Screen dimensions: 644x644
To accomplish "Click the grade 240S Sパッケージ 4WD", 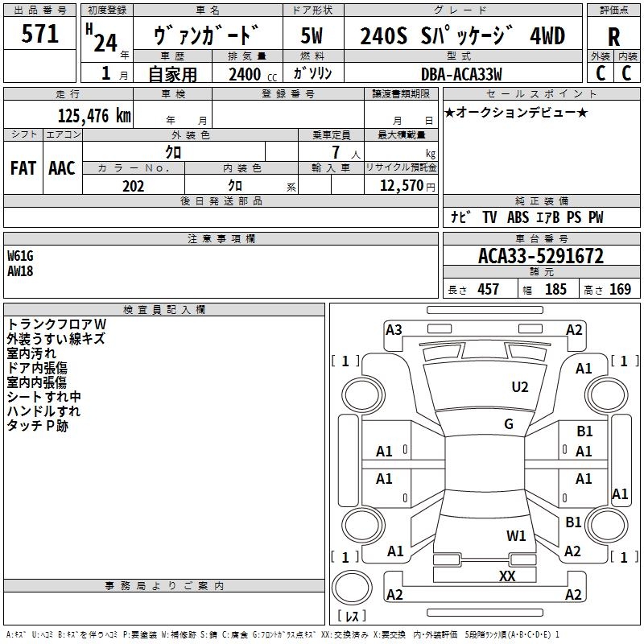I will pos(462,35).
